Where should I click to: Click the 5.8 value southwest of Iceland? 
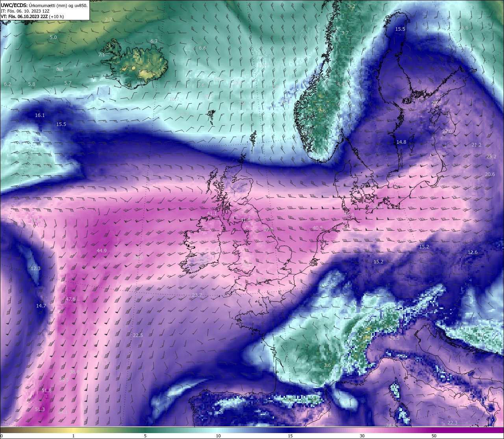31,84
